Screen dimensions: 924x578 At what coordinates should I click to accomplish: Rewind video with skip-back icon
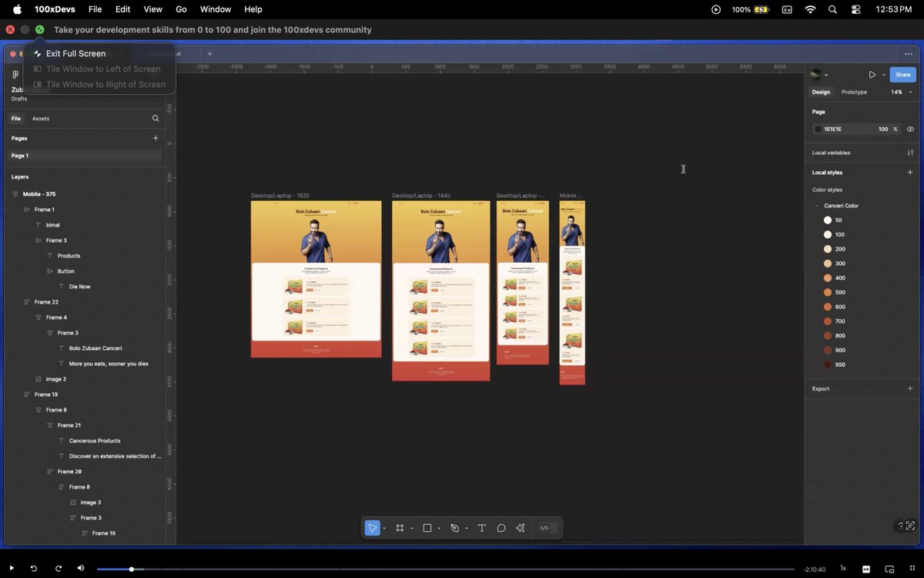[34, 568]
